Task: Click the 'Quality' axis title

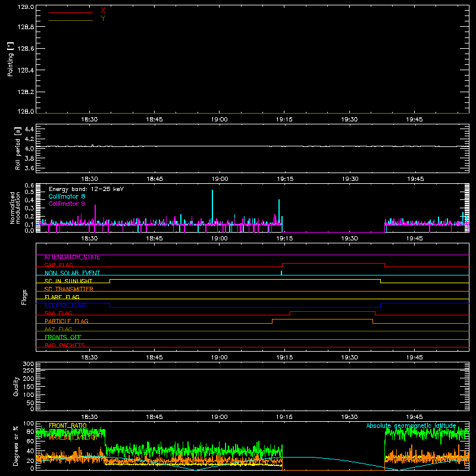Action: (16, 386)
